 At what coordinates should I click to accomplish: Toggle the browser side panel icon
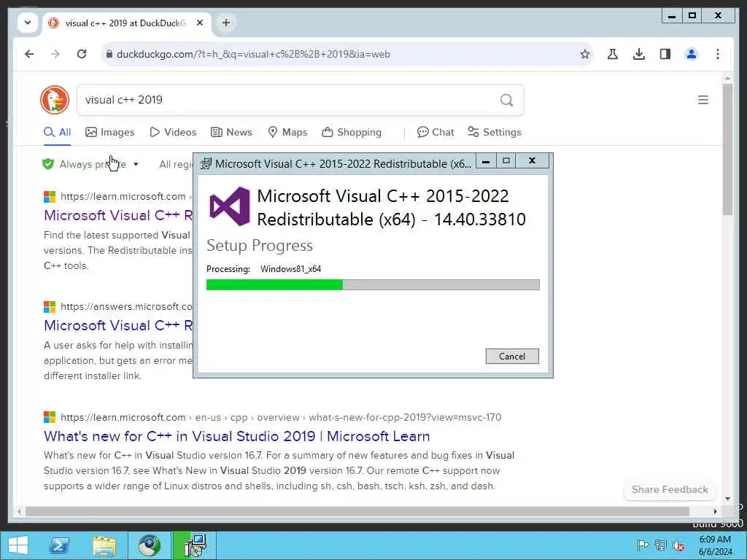[x=665, y=54]
